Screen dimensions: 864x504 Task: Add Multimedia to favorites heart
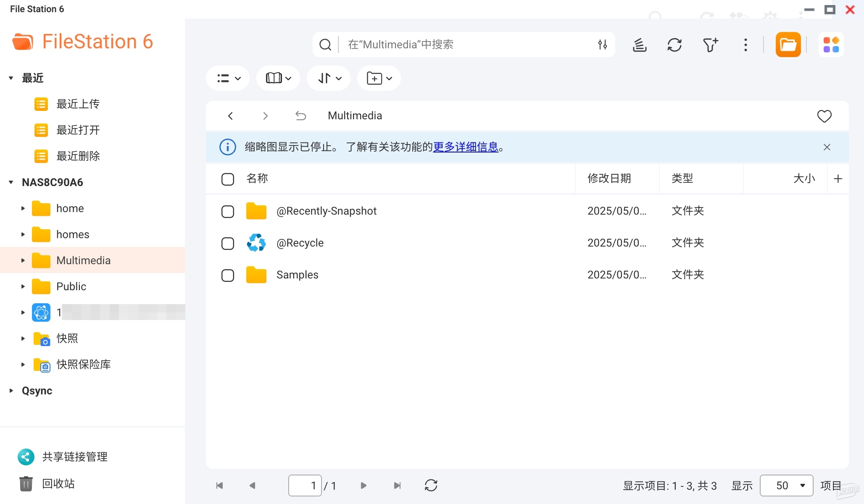pos(824,116)
